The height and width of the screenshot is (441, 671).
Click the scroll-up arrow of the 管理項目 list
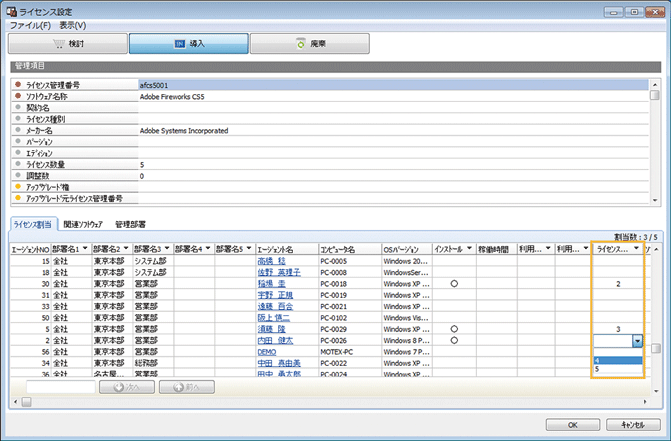655,84
